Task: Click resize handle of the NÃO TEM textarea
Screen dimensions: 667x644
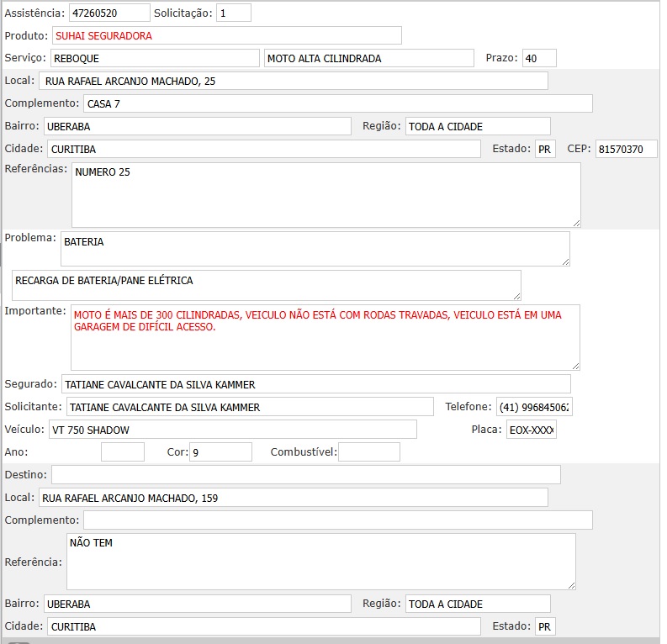Action: [571, 585]
